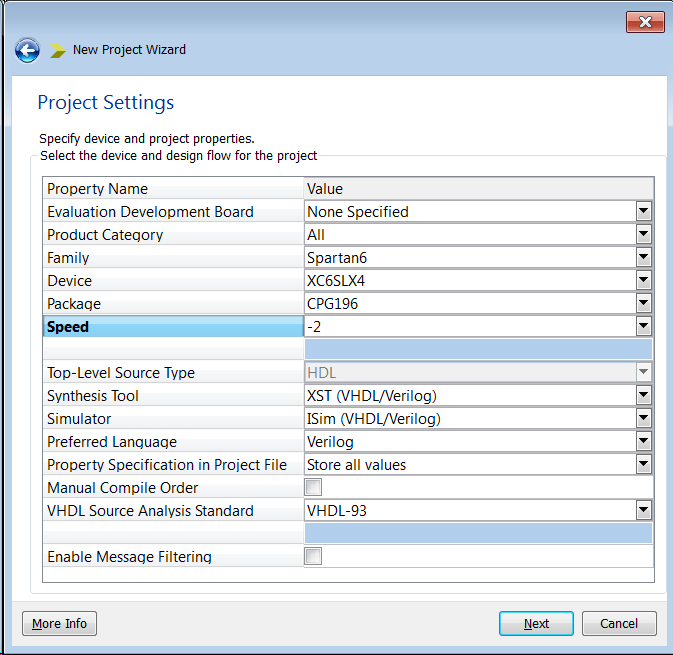The image size is (673, 655).
Task: Expand Property Specification in Project File dropdown
Action: [643, 465]
